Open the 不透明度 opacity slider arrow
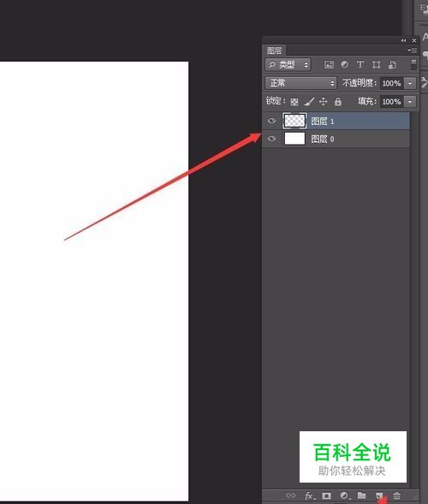This screenshot has width=428, height=504. tap(410, 83)
